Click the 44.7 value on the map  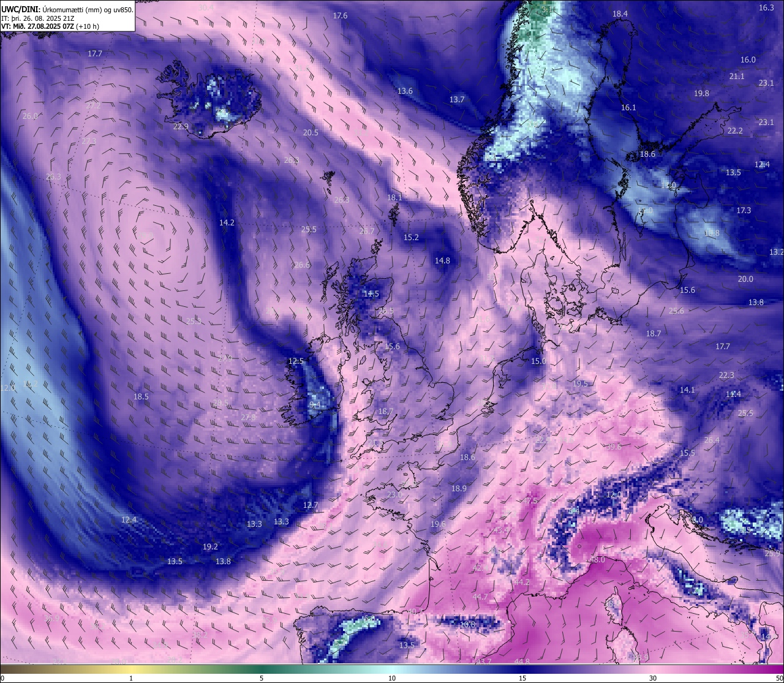tap(480, 597)
